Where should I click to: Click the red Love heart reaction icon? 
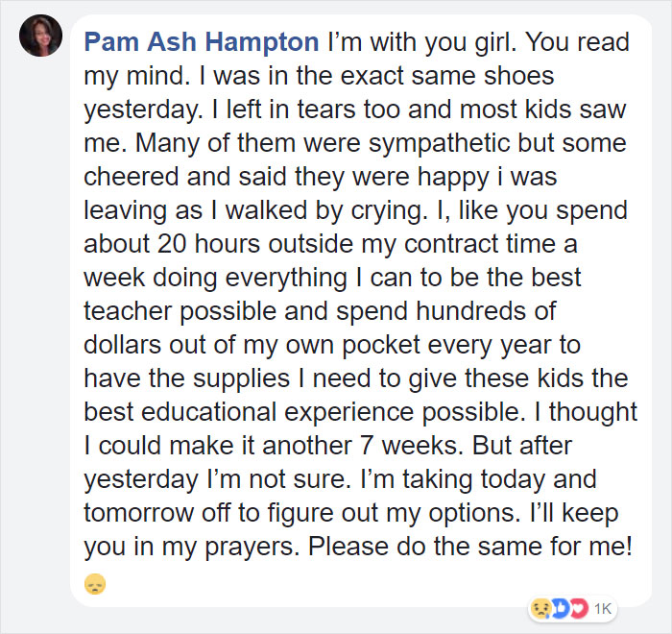578,608
